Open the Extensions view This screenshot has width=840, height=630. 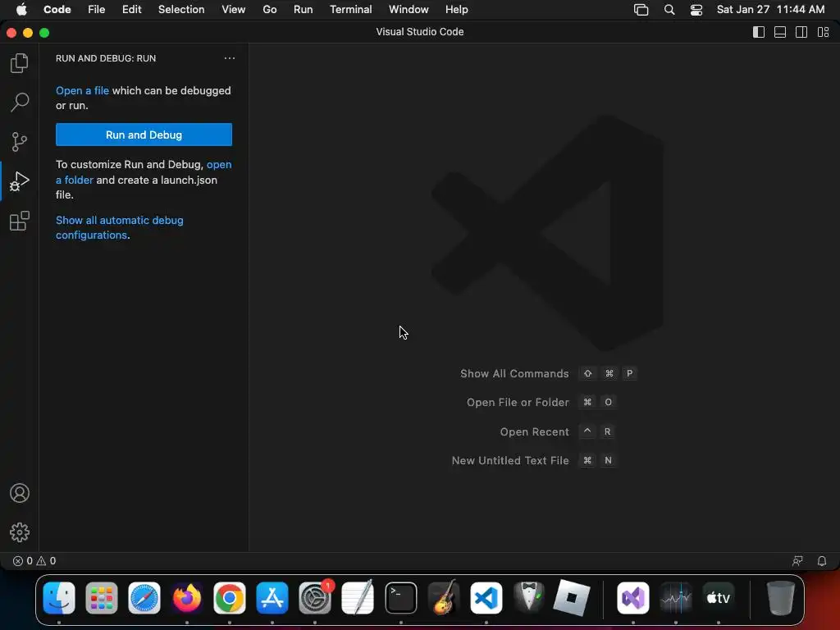point(20,221)
